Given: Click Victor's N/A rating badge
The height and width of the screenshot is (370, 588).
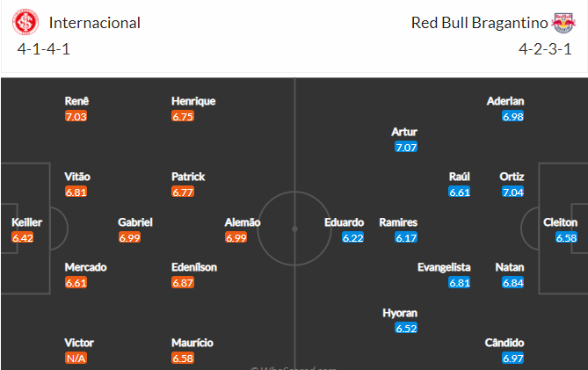Looking at the screenshot, I should coord(76,358).
